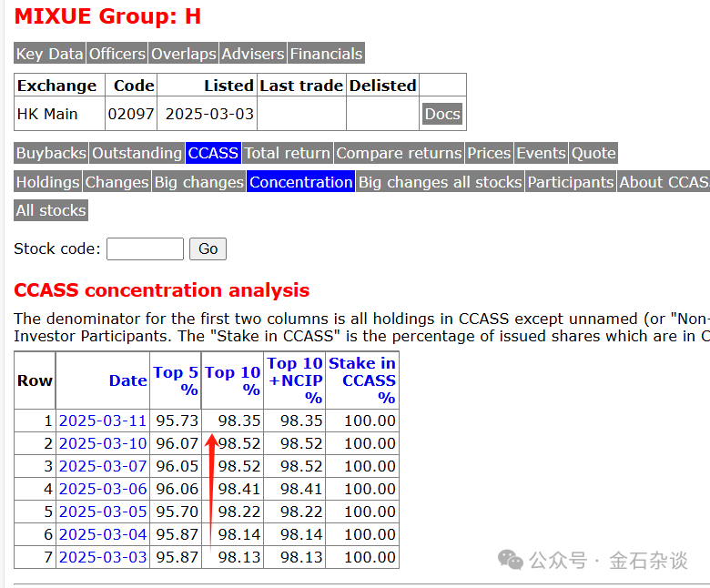This screenshot has width=710, height=588.
Task: Switch to the Holdings sub-tab
Action: click(48, 182)
